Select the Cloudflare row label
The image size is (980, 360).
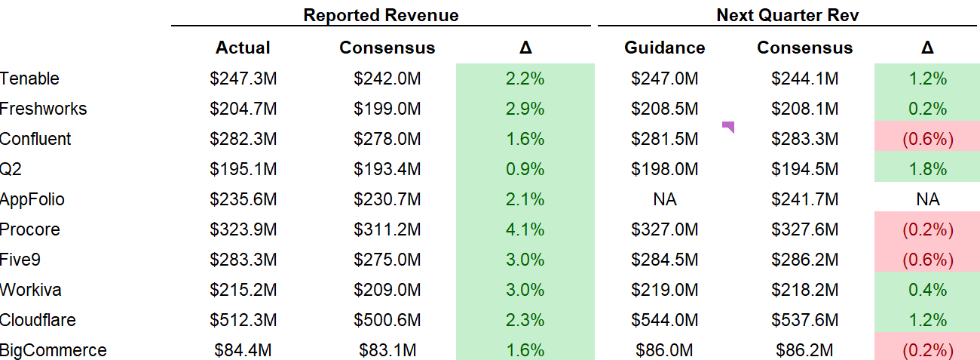click(38, 320)
